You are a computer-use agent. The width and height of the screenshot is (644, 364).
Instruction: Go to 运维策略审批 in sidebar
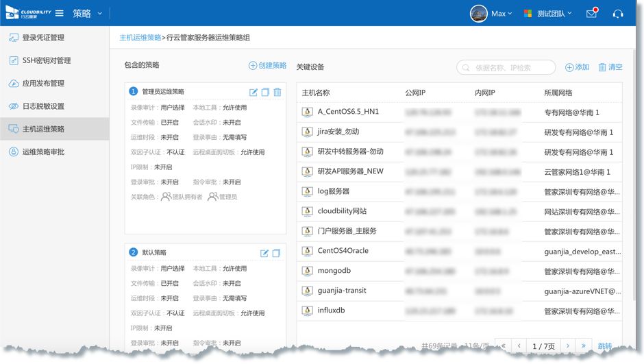click(x=43, y=151)
